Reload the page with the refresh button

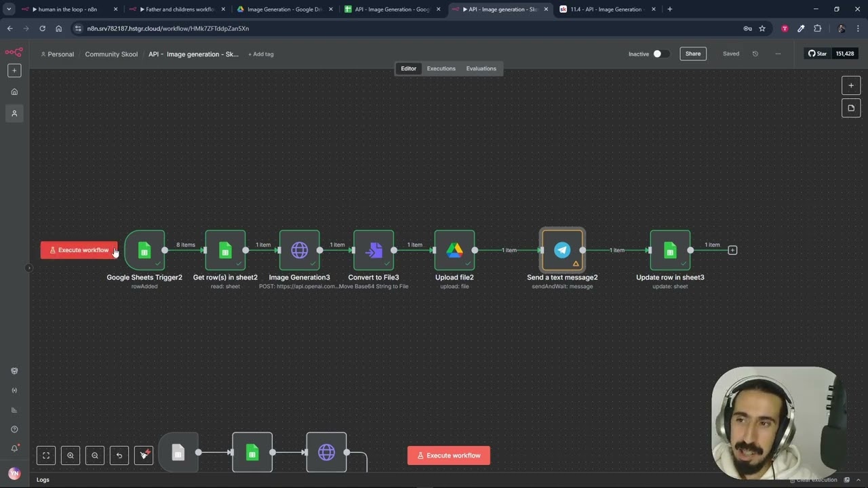click(x=42, y=28)
